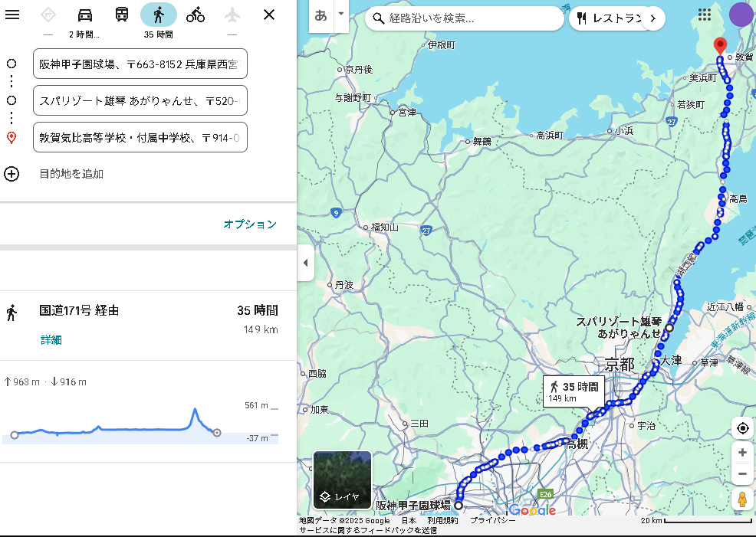Show your current location
The width and height of the screenshot is (756, 537).
(x=742, y=427)
